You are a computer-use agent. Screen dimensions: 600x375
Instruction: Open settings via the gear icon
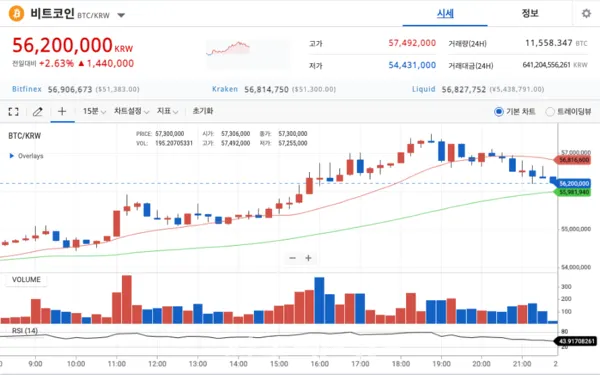pyautogui.click(x=586, y=14)
